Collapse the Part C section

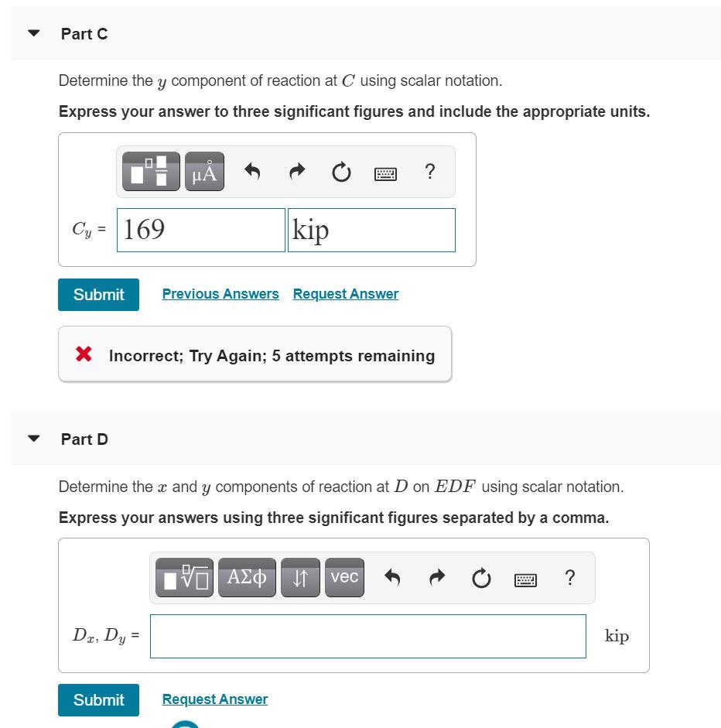(x=34, y=33)
